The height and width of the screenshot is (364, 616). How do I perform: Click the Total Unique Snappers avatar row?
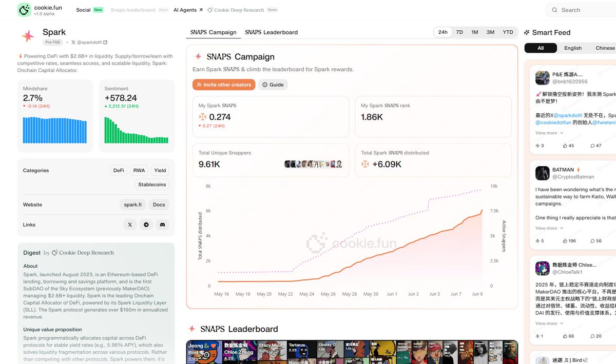coord(313,164)
